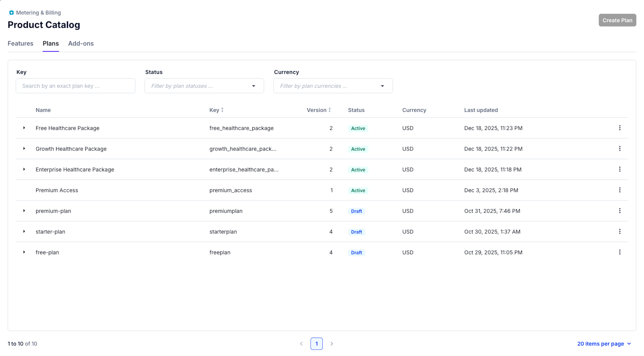Open row actions for Premium Access
644x356 pixels.
coord(619,190)
